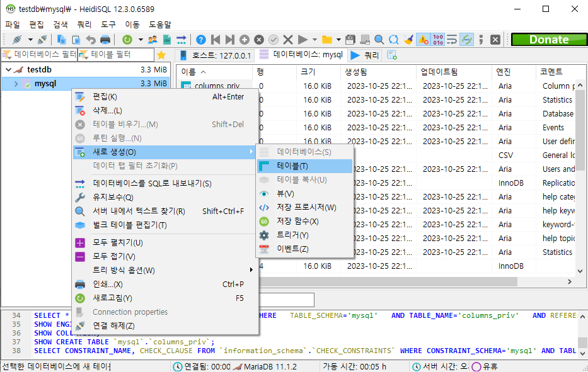Click the delete row circle-x icon

point(259,39)
